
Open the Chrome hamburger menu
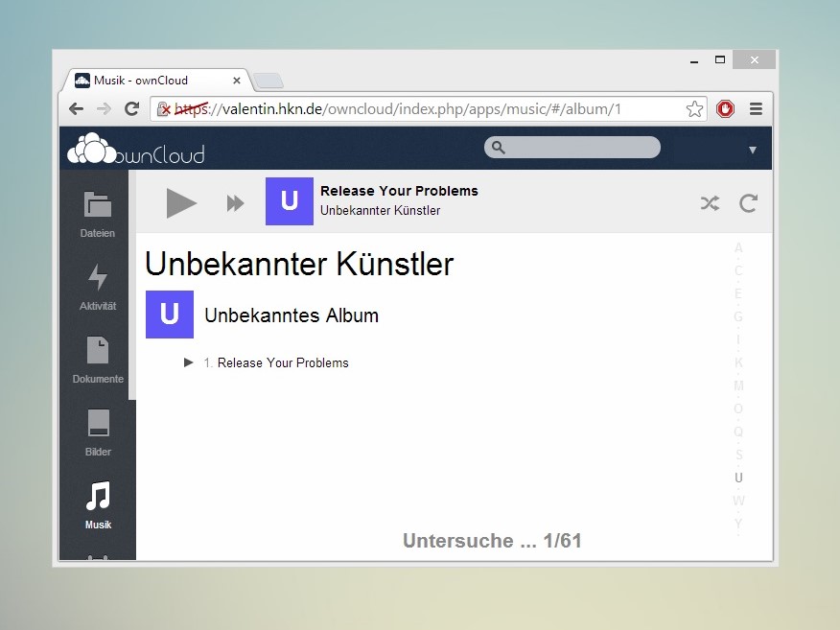tap(756, 109)
